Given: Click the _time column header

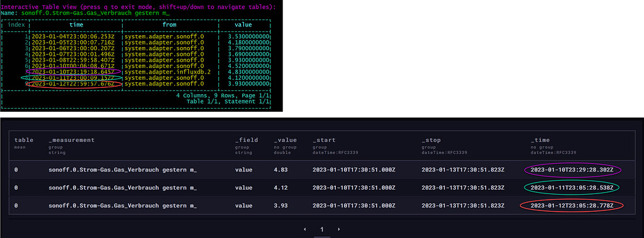Looking at the screenshot, I should (540, 140).
